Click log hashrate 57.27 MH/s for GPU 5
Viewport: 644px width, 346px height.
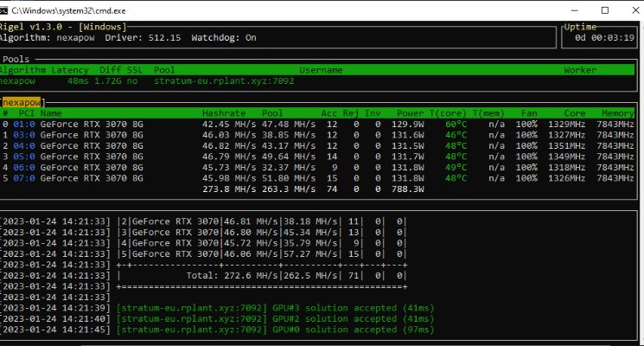tap(310, 254)
